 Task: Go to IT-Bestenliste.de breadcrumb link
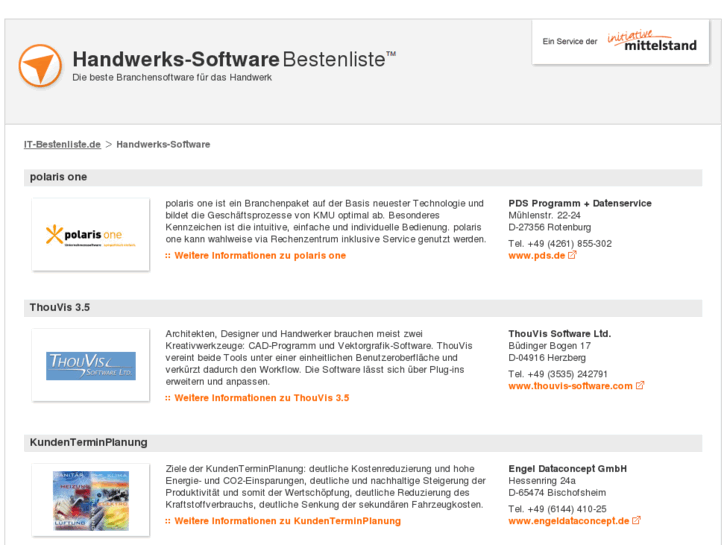tap(63, 144)
